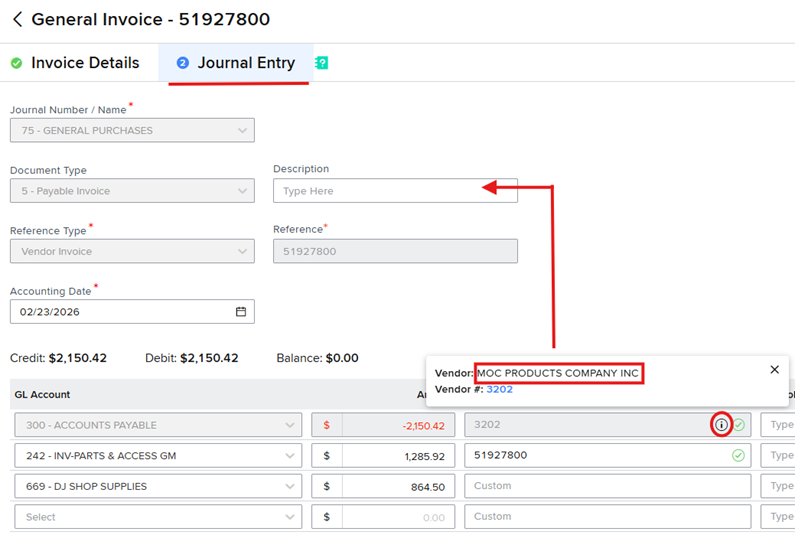Viewport: 795px width, 548px height.
Task: Click the 864.50 amount field
Action: pyautogui.click(x=398, y=487)
